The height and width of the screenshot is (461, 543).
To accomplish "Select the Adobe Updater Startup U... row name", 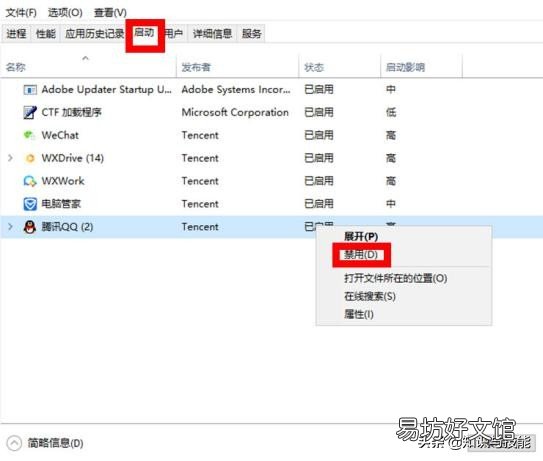I will point(107,90).
